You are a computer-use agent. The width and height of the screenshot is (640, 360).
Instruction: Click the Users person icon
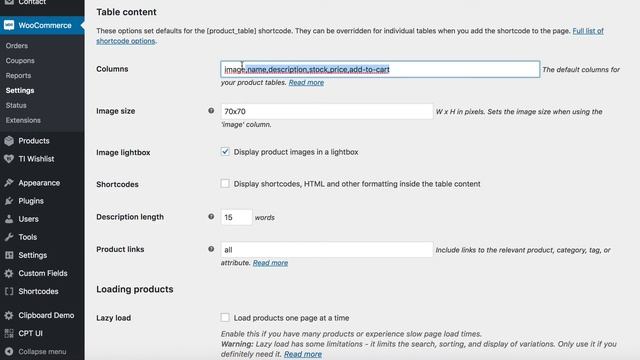click(x=9, y=219)
